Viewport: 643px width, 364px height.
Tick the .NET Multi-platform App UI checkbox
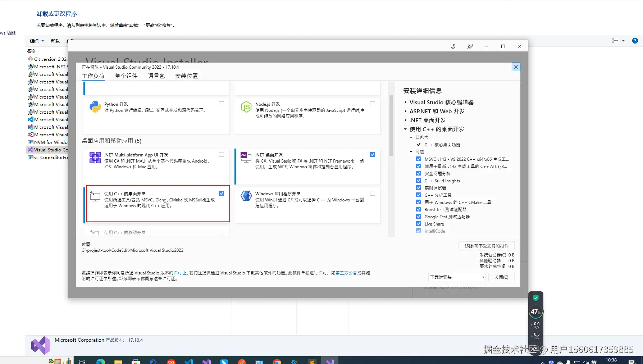click(x=222, y=155)
